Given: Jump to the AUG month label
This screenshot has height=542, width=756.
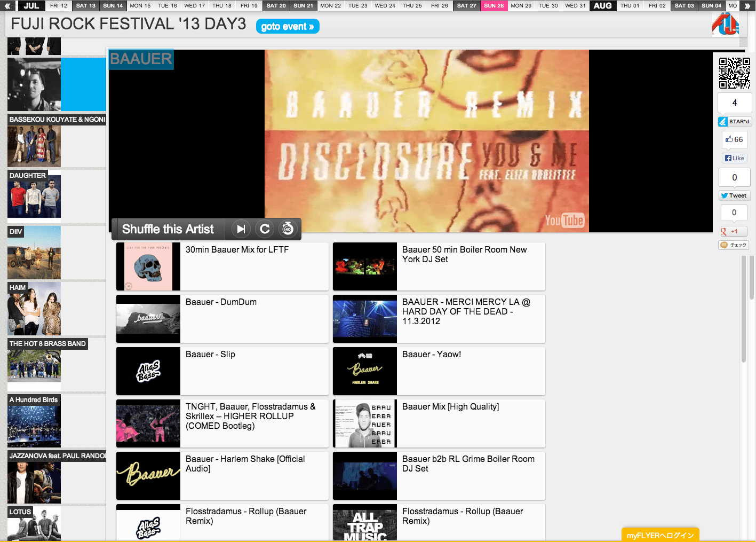Looking at the screenshot, I should 603,6.
